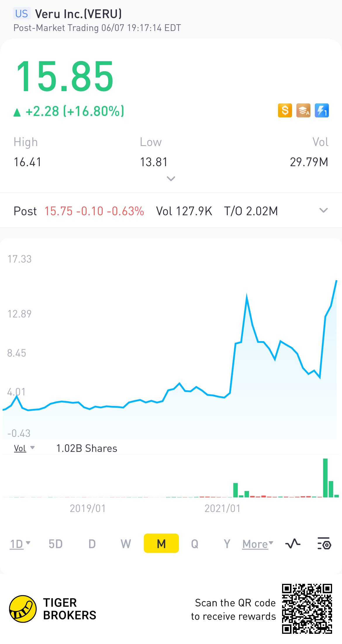Switch to the 5D chart tab
This screenshot has height=644, width=342.
click(x=56, y=544)
